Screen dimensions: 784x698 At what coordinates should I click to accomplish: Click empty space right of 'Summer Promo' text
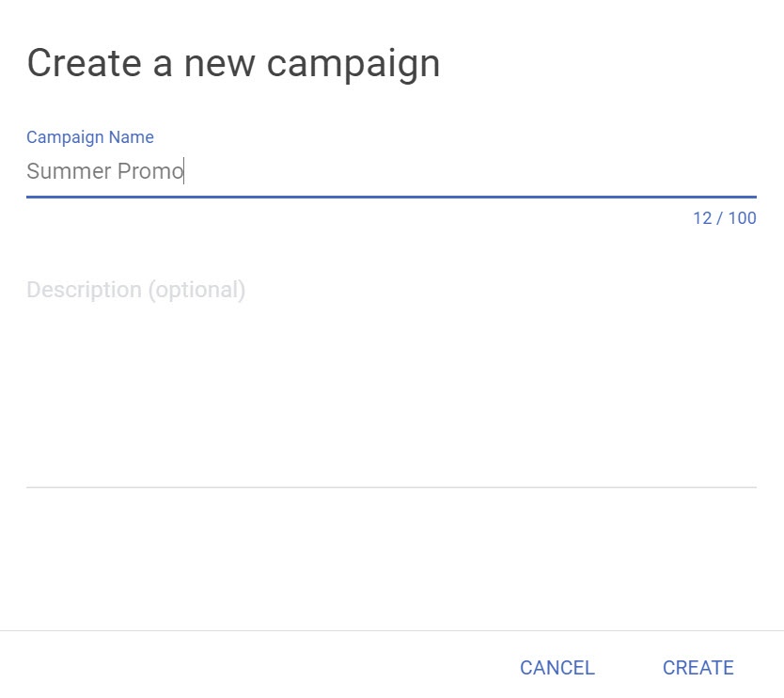point(470,172)
